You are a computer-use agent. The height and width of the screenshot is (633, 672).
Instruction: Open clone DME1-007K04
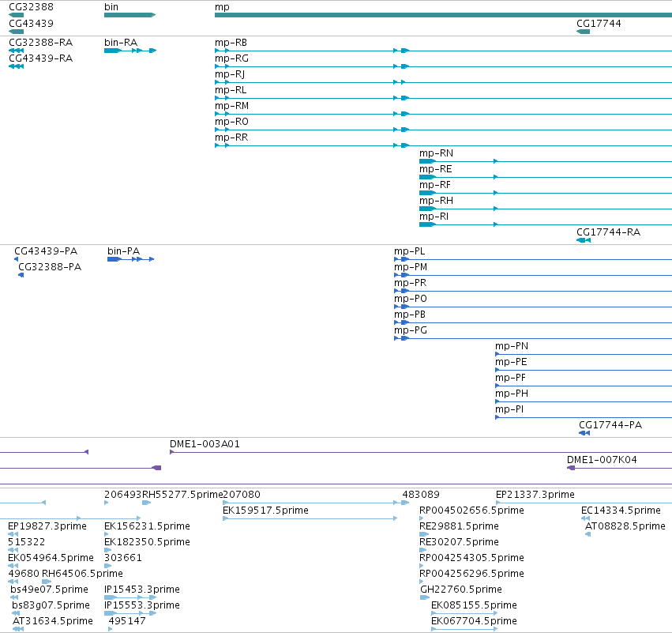(x=602, y=460)
